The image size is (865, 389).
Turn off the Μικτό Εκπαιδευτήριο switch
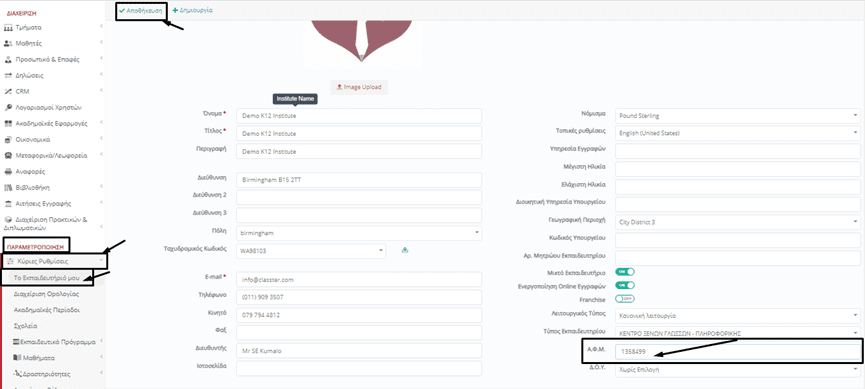(x=625, y=272)
